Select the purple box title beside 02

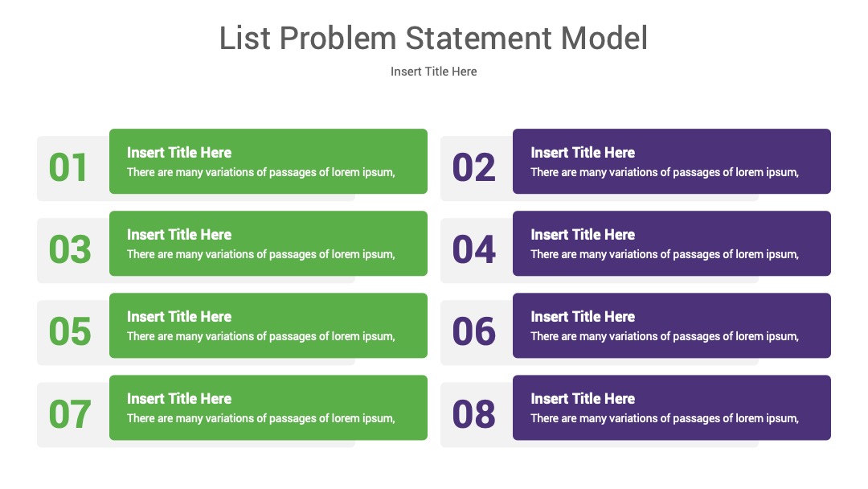pyautogui.click(x=583, y=152)
